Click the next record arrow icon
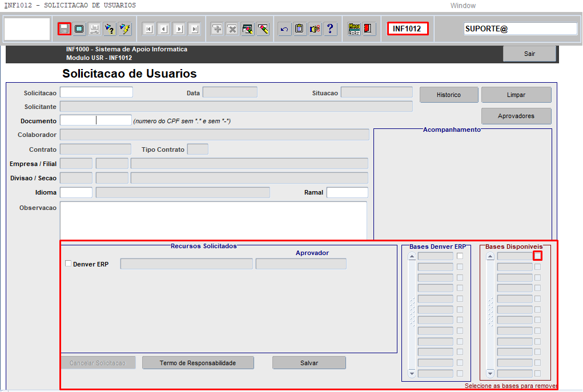The width and height of the screenshot is (583, 392). [x=179, y=29]
